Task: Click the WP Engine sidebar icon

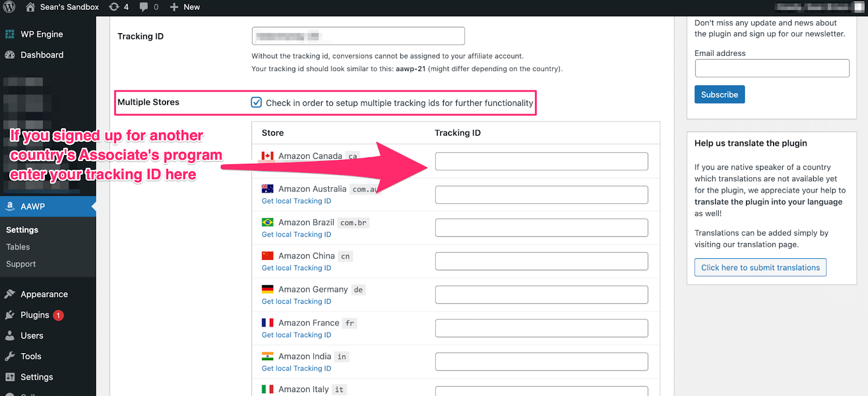Action: pos(10,34)
